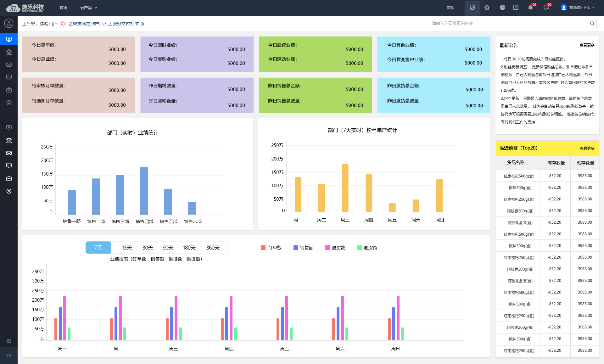
Task: Click the green 退货额 legend swatch
Action: tap(359, 248)
